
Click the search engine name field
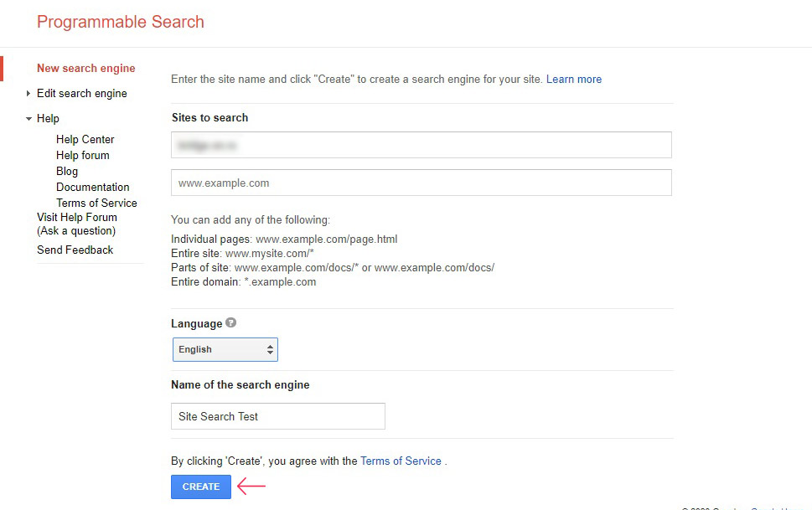pos(278,416)
